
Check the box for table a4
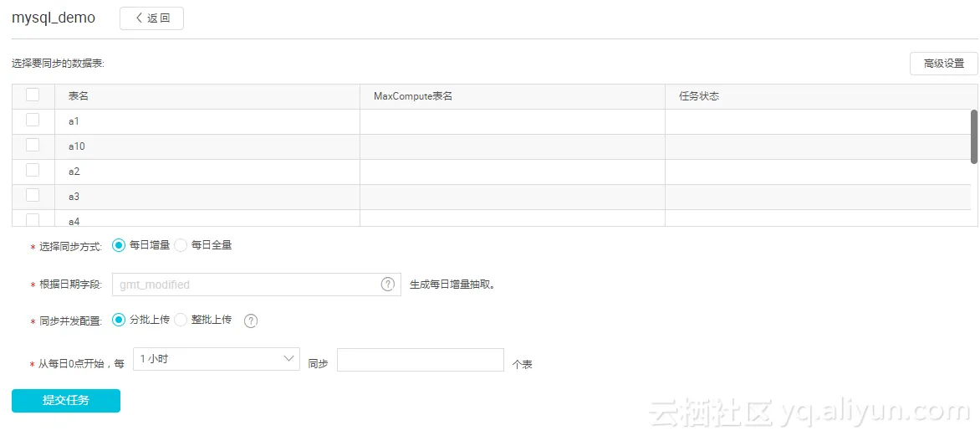coord(33,219)
